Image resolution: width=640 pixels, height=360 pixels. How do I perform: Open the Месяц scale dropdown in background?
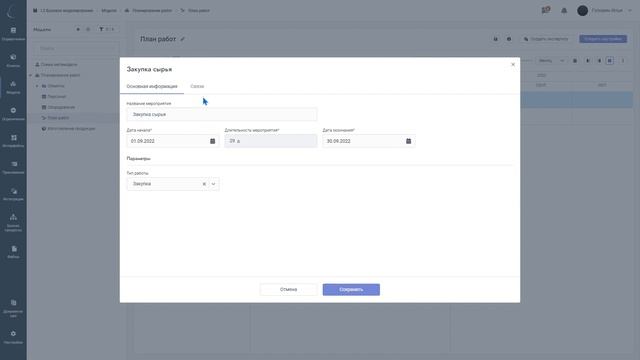click(x=551, y=61)
